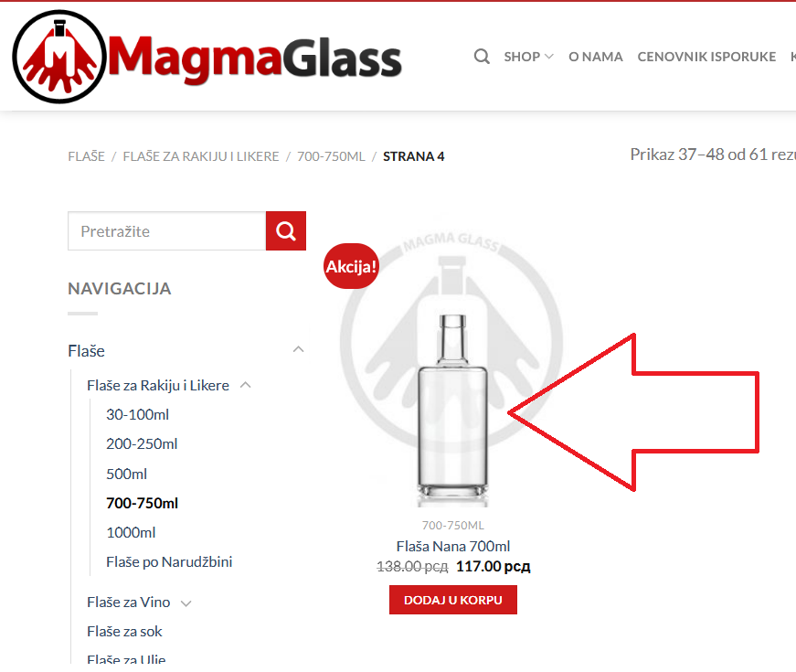The image size is (796, 672).
Task: Click the red sidebar search button
Action: click(x=286, y=231)
